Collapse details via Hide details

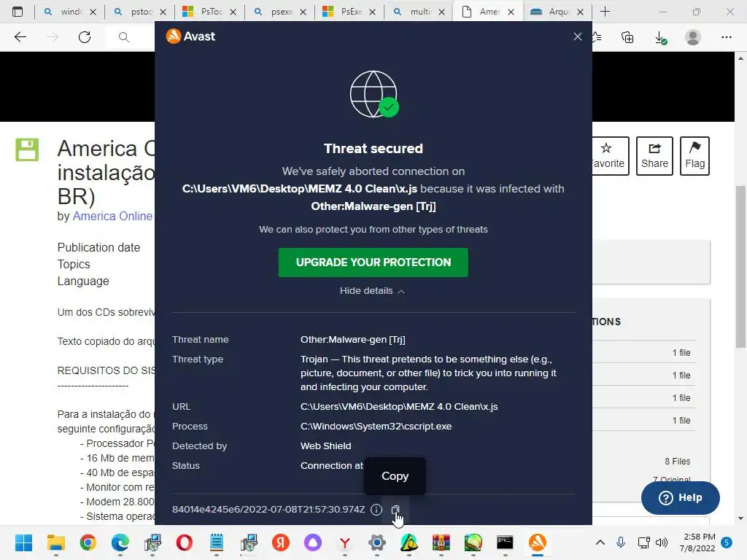(372, 291)
